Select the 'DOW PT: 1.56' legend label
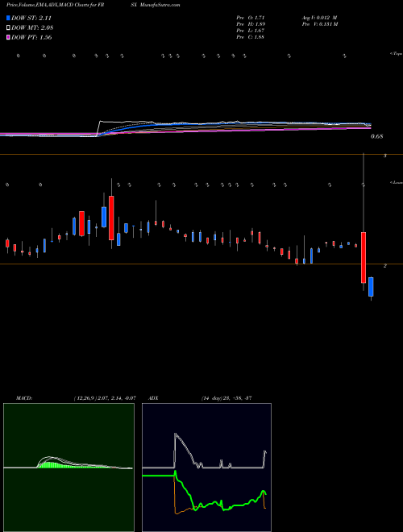 coord(31,37)
